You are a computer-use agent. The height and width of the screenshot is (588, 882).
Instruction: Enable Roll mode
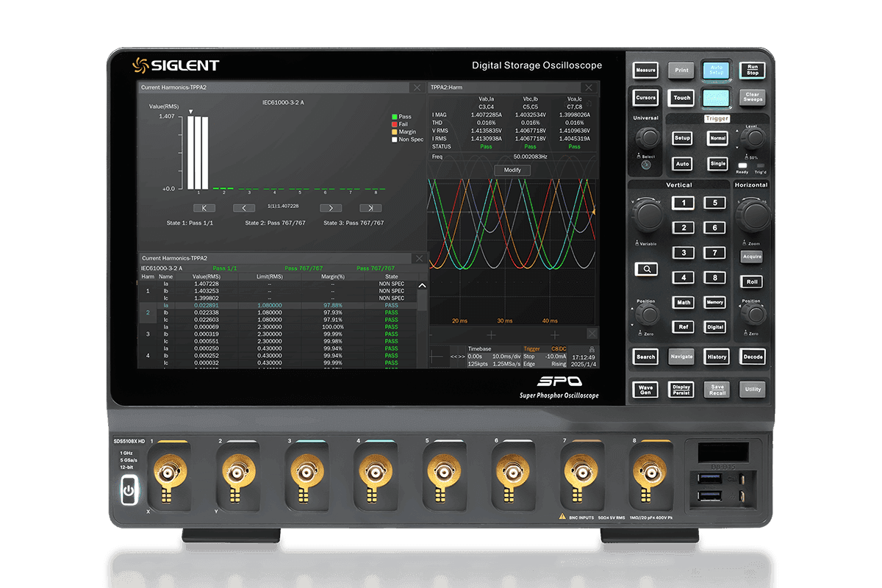pyautogui.click(x=751, y=282)
